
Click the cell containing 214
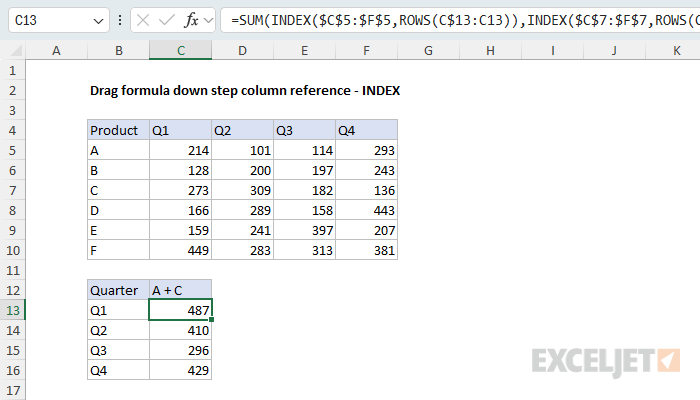[x=180, y=150]
